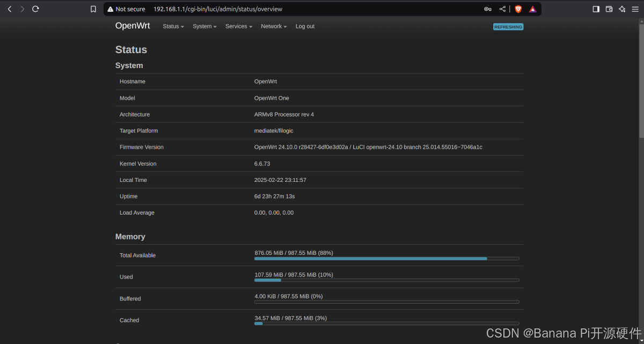Open the Leo AI sparkle icon
The image size is (644, 344).
622,9
